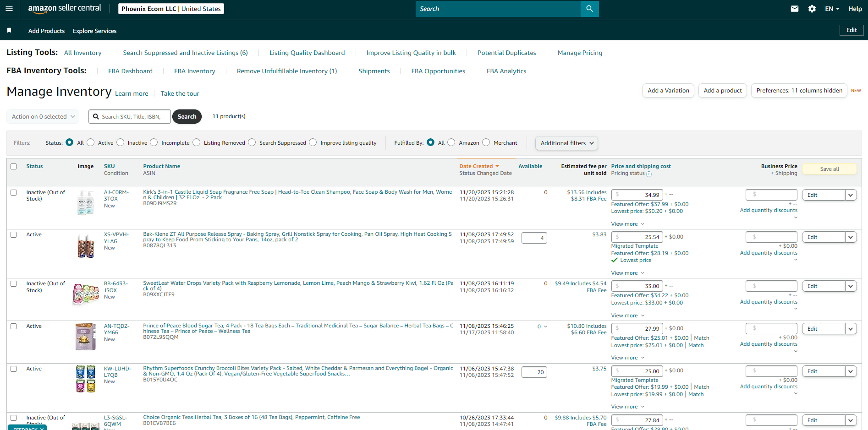Go to Listing Quality Dashboard
Viewport: 868px width, 430px height.
coord(307,53)
